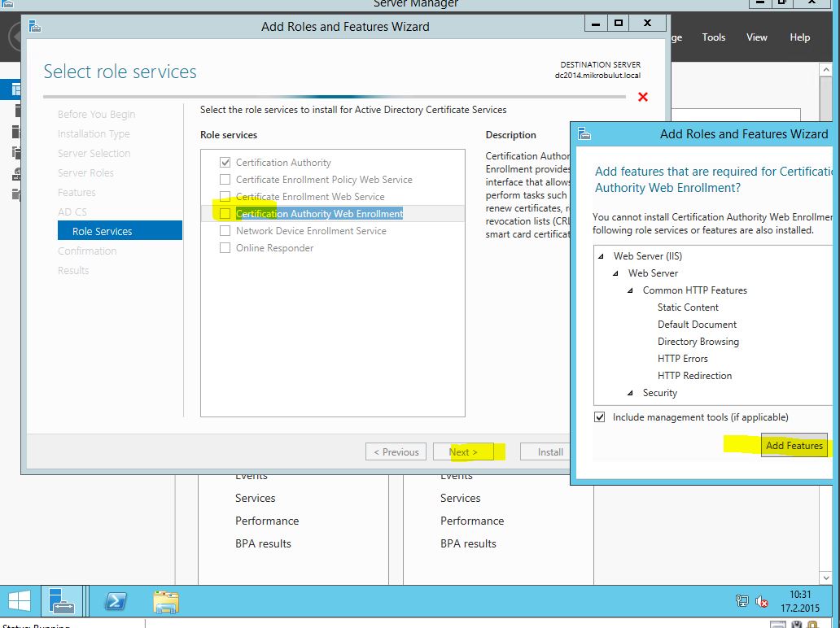Open Tools menu in Server Manager
This screenshot has width=840, height=628.
point(714,37)
